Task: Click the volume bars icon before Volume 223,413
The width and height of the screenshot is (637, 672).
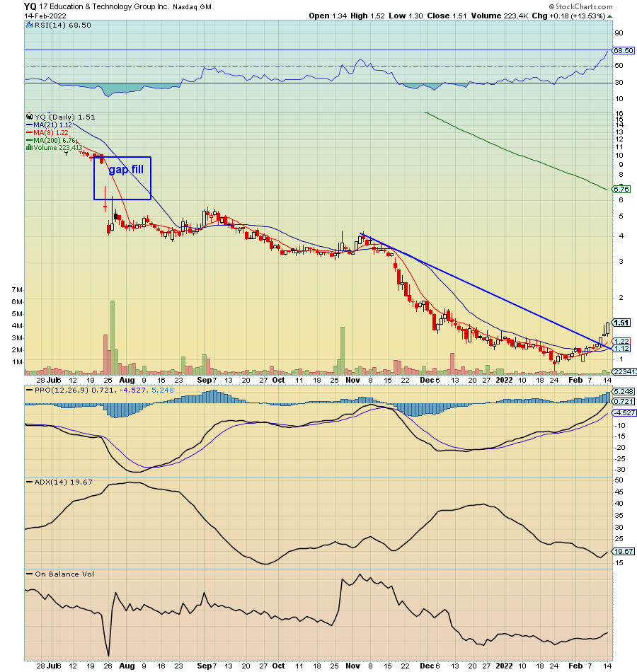Action: pos(29,147)
